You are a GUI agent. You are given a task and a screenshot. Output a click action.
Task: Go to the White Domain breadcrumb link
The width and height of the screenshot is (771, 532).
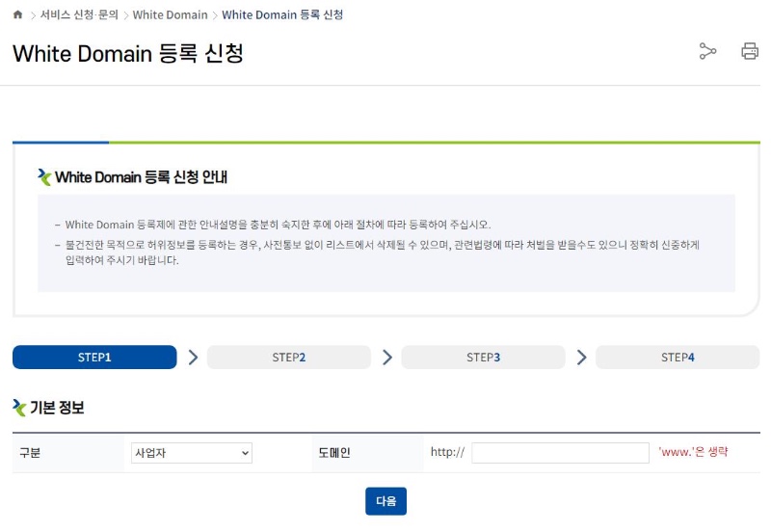coord(170,15)
